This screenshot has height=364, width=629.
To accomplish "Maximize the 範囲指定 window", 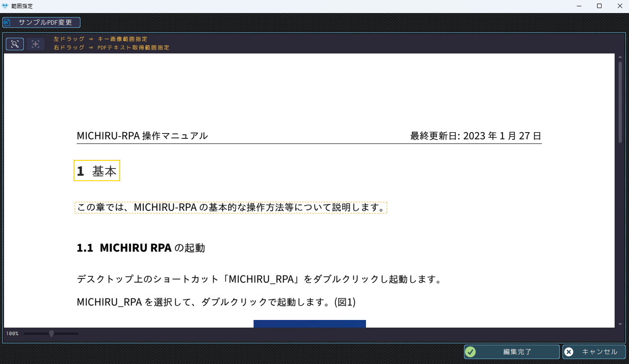I will click(x=599, y=6).
